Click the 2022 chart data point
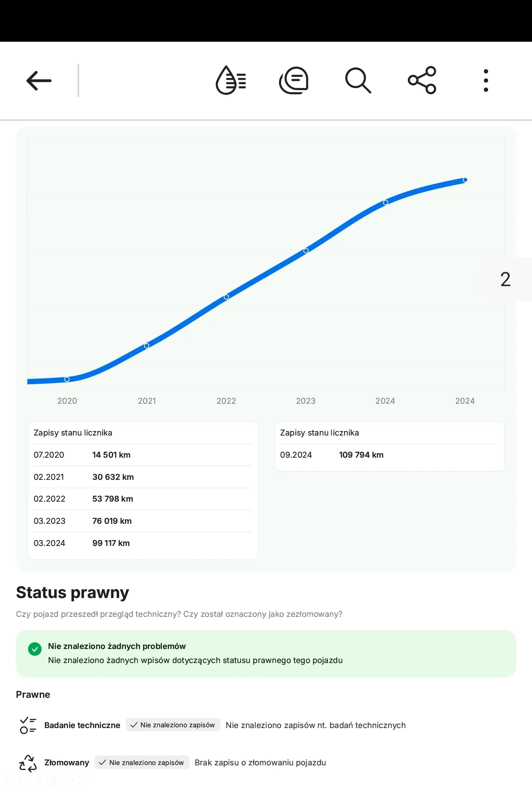The image size is (532, 789). pyautogui.click(x=226, y=297)
